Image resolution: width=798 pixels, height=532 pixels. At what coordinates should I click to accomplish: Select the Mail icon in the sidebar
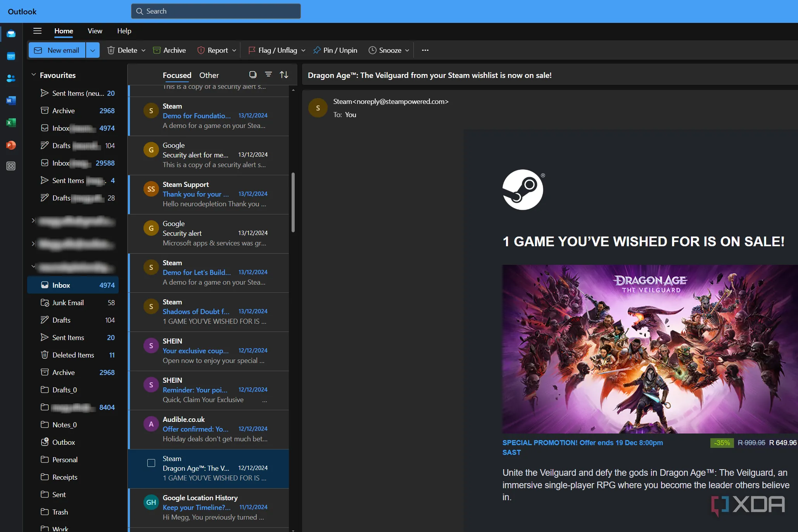pos(11,34)
